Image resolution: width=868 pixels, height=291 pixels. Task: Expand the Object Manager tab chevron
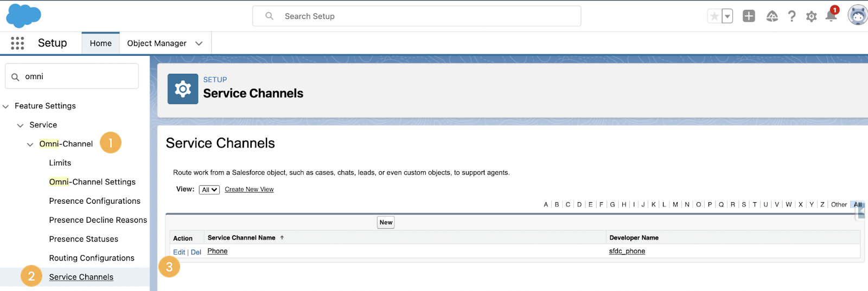[x=199, y=43]
